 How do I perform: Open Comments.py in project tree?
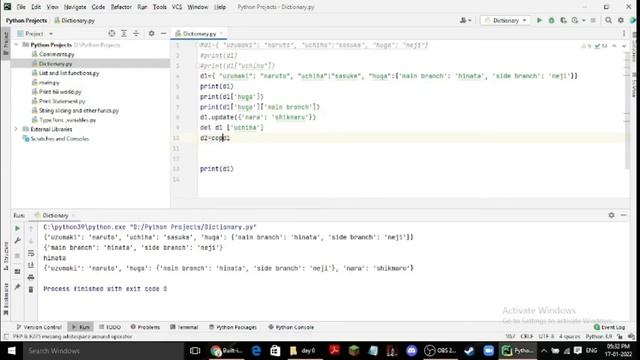(x=56, y=54)
